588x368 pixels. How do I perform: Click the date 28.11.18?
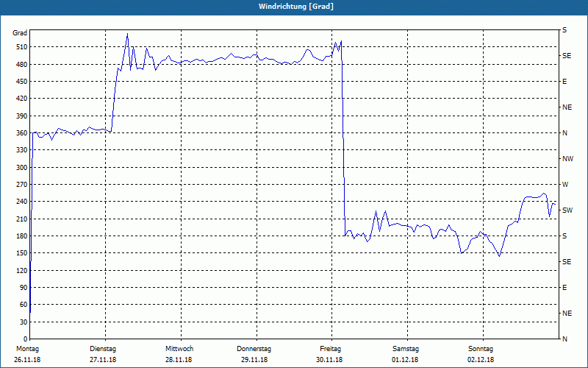(x=179, y=360)
